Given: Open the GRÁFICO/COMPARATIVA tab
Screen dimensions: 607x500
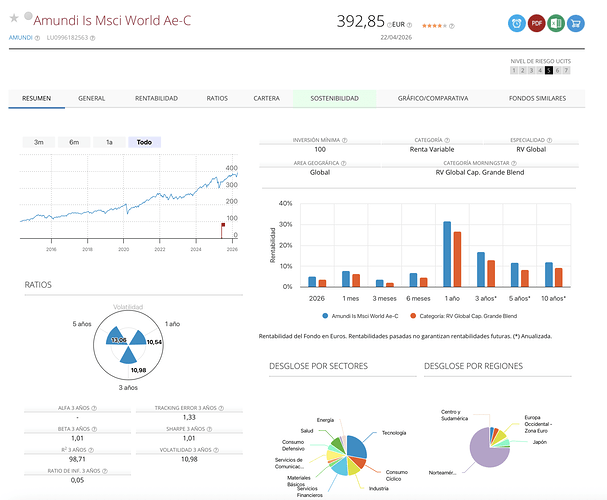Looking at the screenshot, I should coord(433,98).
